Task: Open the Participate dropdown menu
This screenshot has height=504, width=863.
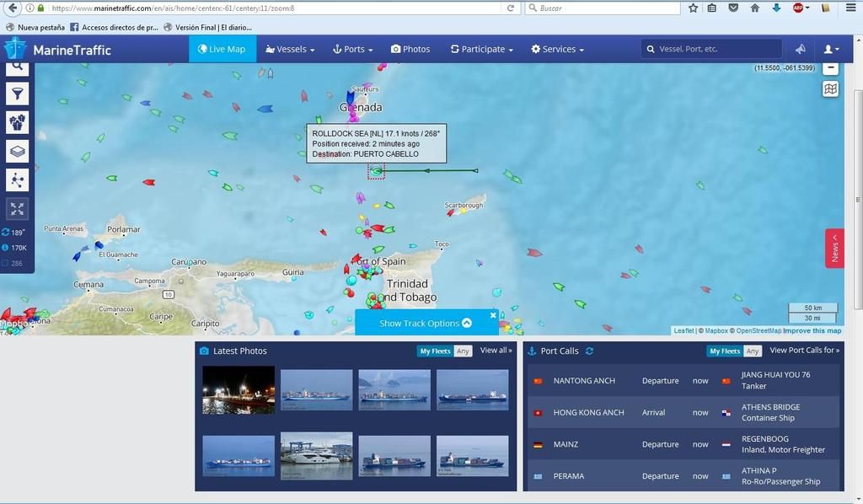Action: (481, 49)
